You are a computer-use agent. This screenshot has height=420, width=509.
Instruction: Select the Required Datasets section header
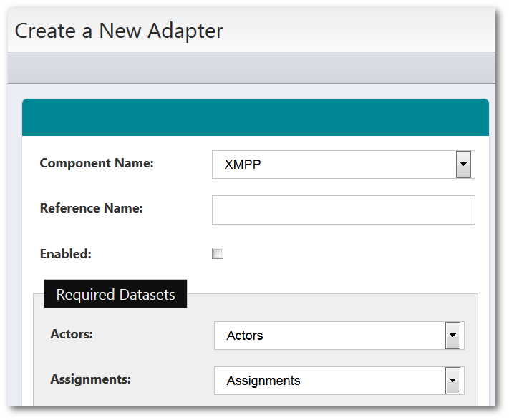click(115, 295)
